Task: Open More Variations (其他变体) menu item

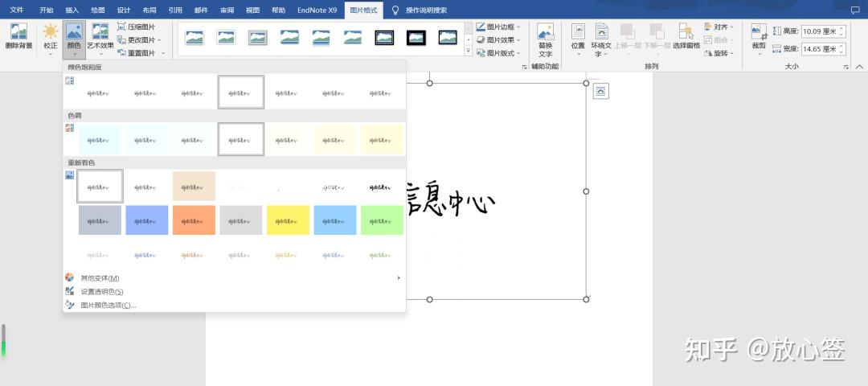Action: pos(100,278)
